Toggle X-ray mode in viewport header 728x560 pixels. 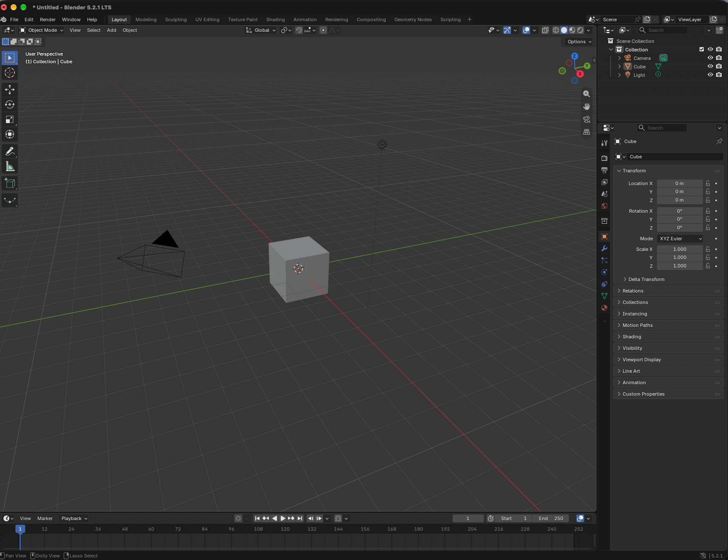pyautogui.click(x=545, y=30)
